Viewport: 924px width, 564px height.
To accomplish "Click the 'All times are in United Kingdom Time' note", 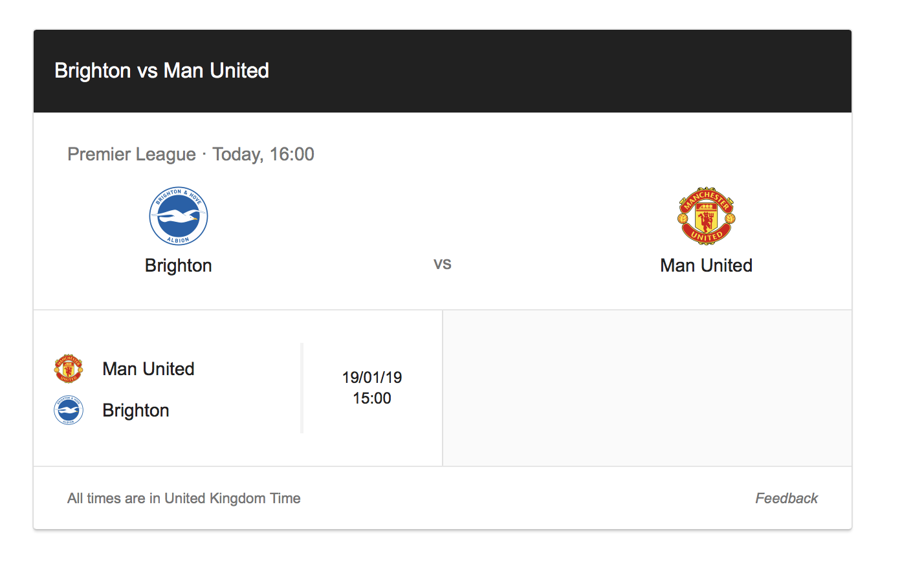I will [x=184, y=498].
